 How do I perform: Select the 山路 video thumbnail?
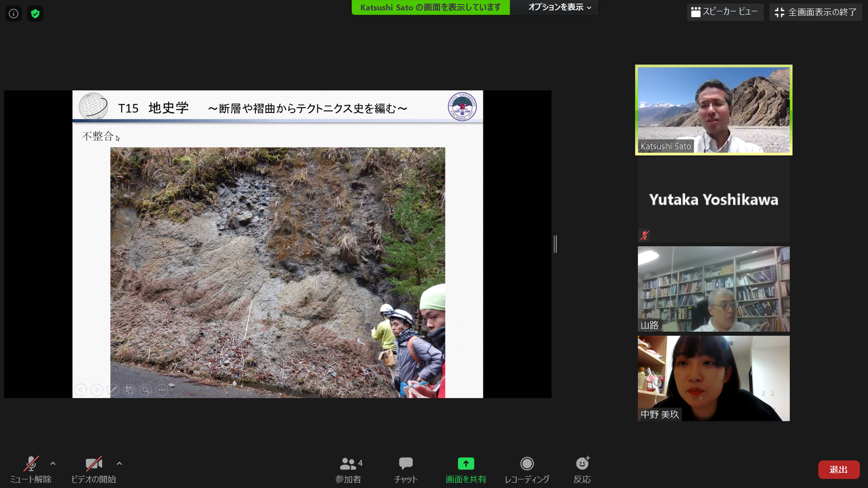[714, 289]
